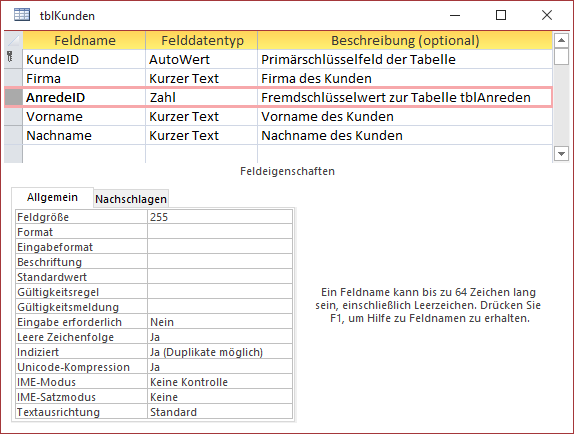Click the AnredeID field name cell

coord(84,97)
